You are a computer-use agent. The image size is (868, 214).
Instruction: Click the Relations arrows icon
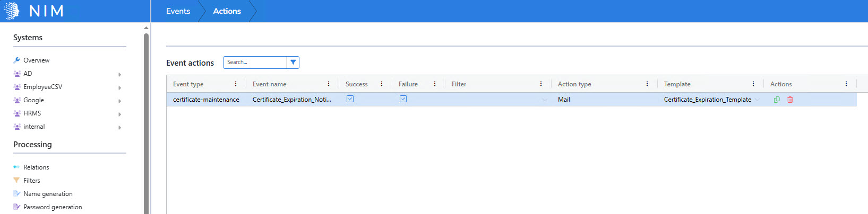[16, 167]
